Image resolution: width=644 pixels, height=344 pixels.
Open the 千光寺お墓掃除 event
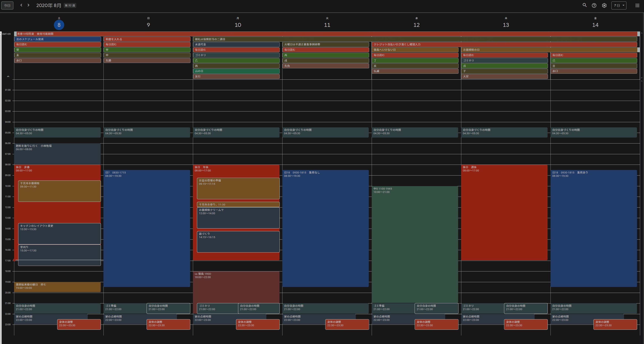(x=59, y=191)
